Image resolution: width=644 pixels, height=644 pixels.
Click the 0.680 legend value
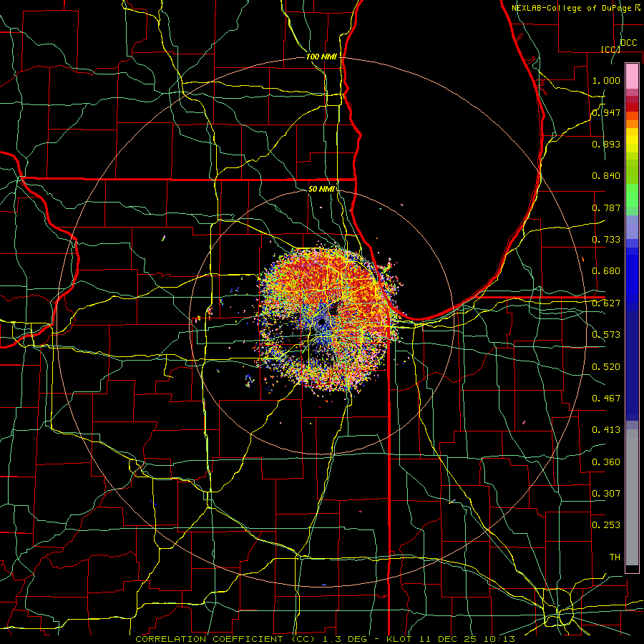coord(606,271)
